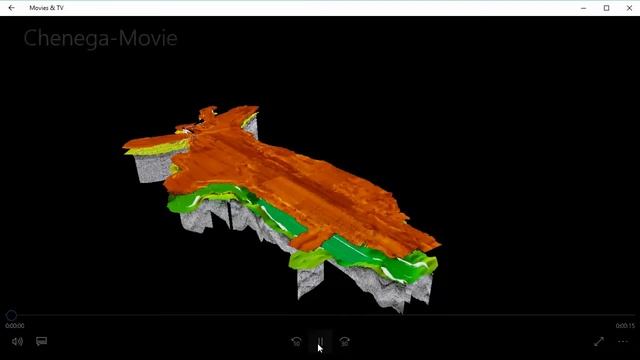Image resolution: width=640 pixels, height=360 pixels.
Task: Open the more options ellipsis menu
Action: pyautogui.click(x=623, y=341)
